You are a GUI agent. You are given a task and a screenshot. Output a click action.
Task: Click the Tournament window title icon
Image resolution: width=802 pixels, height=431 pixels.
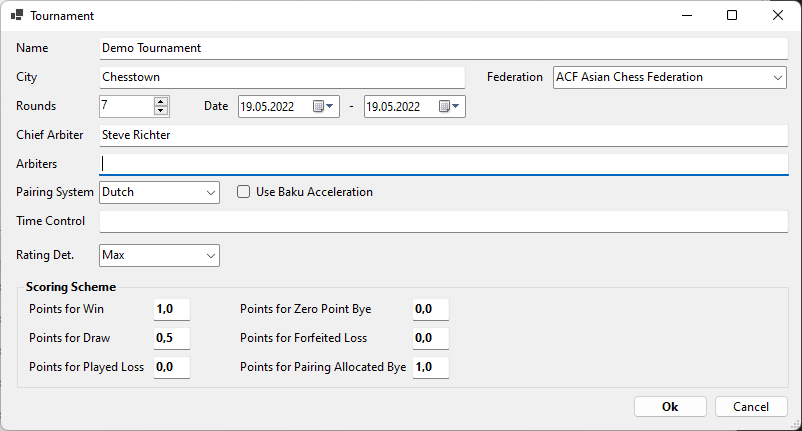coord(17,16)
